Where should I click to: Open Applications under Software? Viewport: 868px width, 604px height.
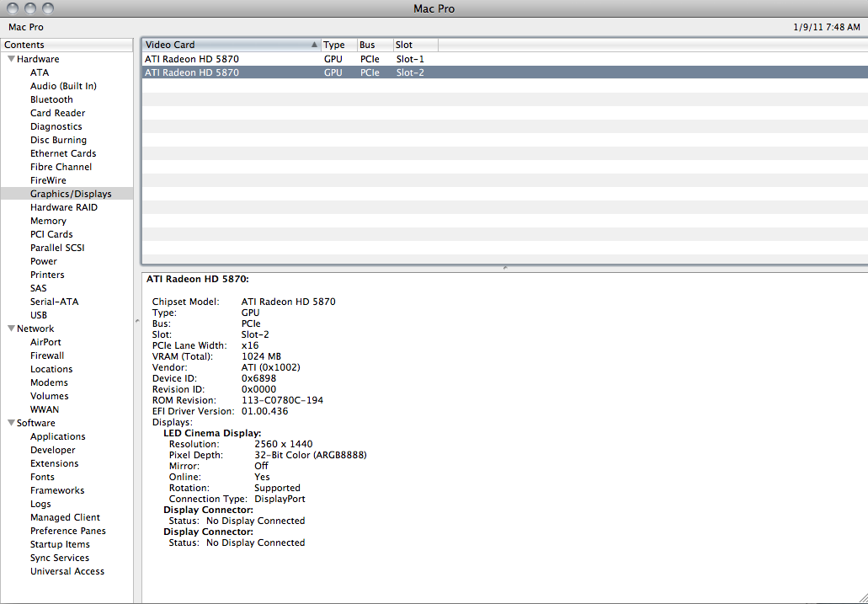(57, 436)
